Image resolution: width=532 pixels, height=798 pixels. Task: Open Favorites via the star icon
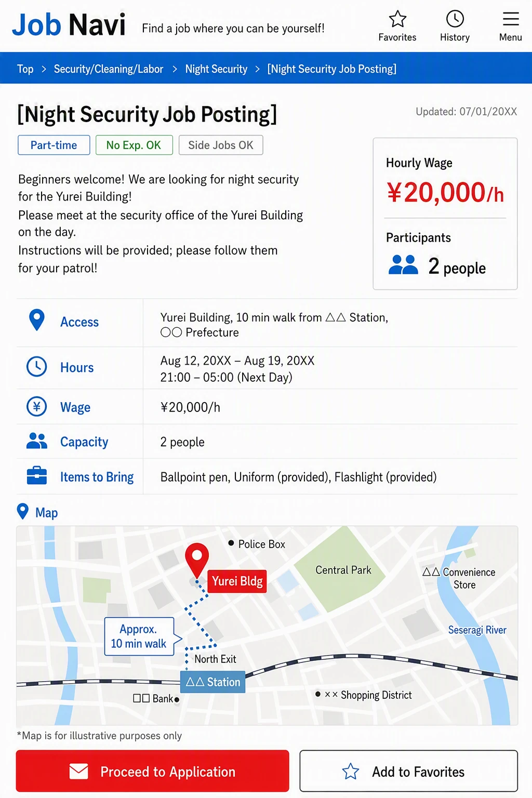click(397, 19)
